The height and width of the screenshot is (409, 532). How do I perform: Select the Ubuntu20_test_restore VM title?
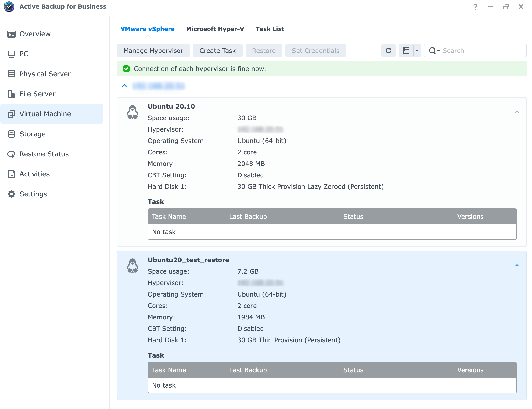[x=189, y=260]
